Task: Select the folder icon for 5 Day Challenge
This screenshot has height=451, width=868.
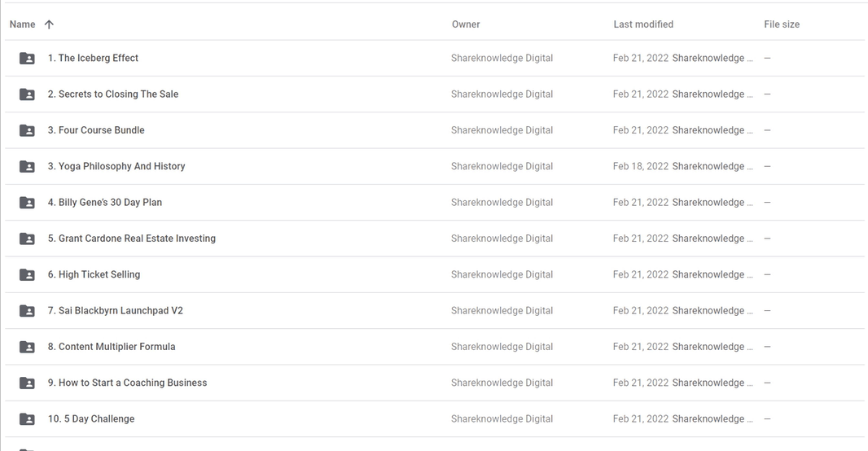Action: [27, 419]
